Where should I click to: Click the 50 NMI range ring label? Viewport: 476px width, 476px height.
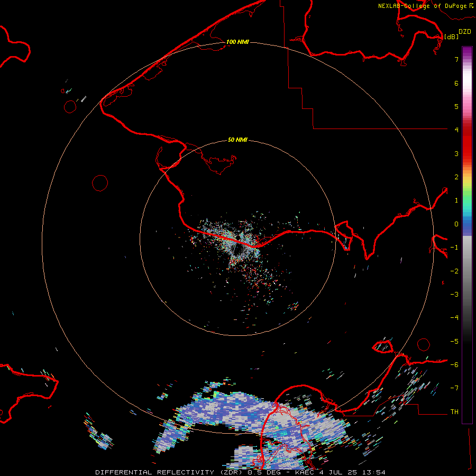[x=237, y=140]
